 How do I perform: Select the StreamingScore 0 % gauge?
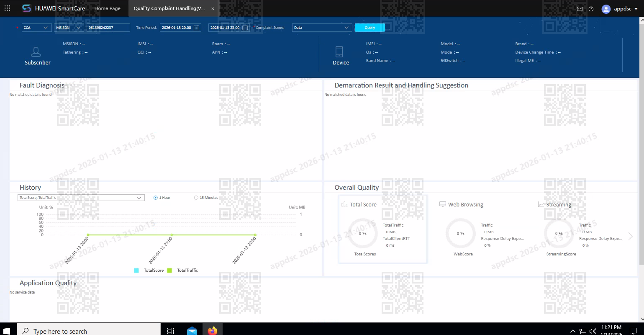(559, 233)
